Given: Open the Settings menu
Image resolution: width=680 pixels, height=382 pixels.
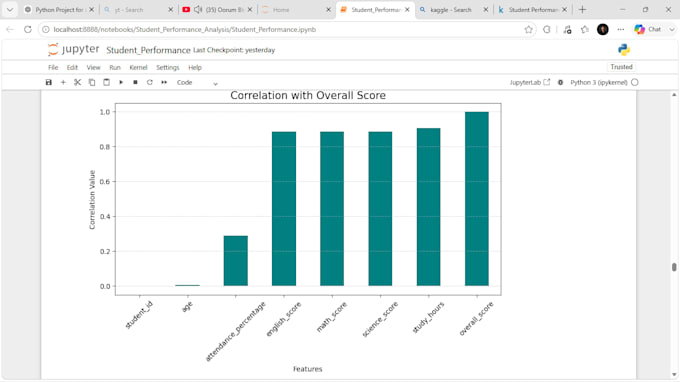Looking at the screenshot, I should (168, 68).
